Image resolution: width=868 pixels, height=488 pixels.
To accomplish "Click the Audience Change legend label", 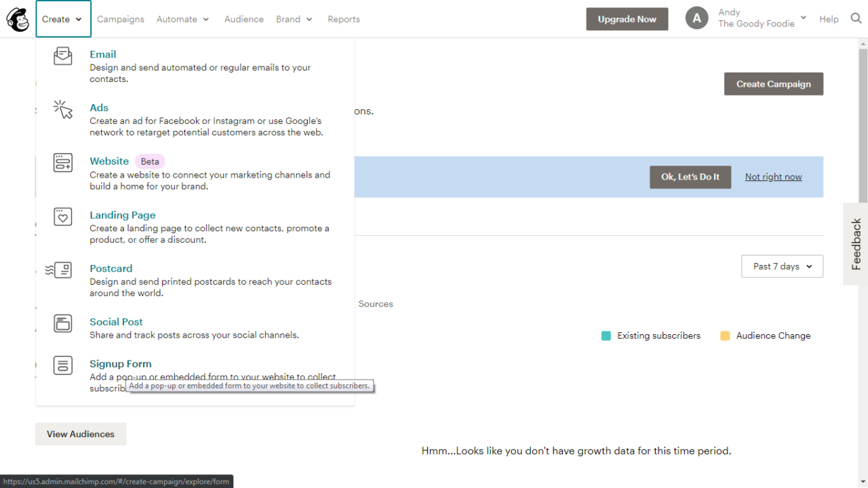I will pyautogui.click(x=773, y=335).
